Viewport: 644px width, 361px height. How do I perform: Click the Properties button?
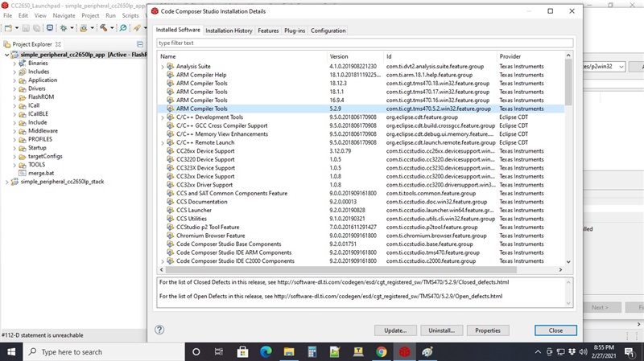pyautogui.click(x=488, y=330)
